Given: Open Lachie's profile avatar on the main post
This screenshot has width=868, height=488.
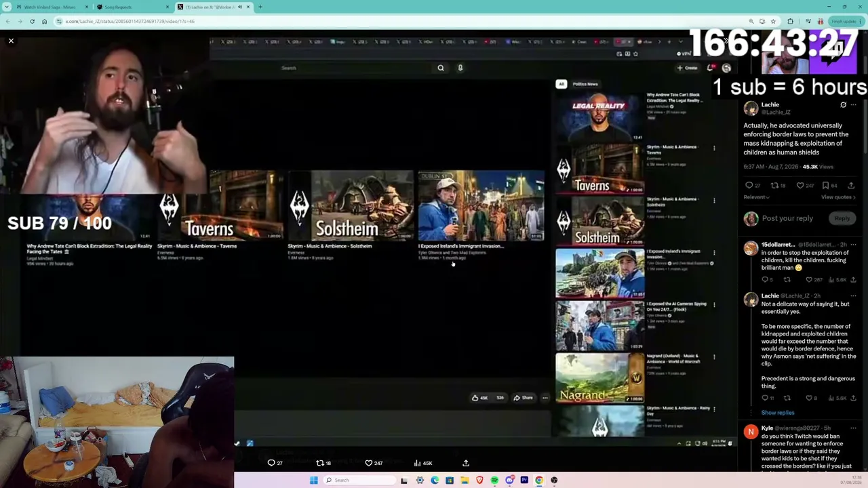Looking at the screenshot, I should tap(751, 108).
